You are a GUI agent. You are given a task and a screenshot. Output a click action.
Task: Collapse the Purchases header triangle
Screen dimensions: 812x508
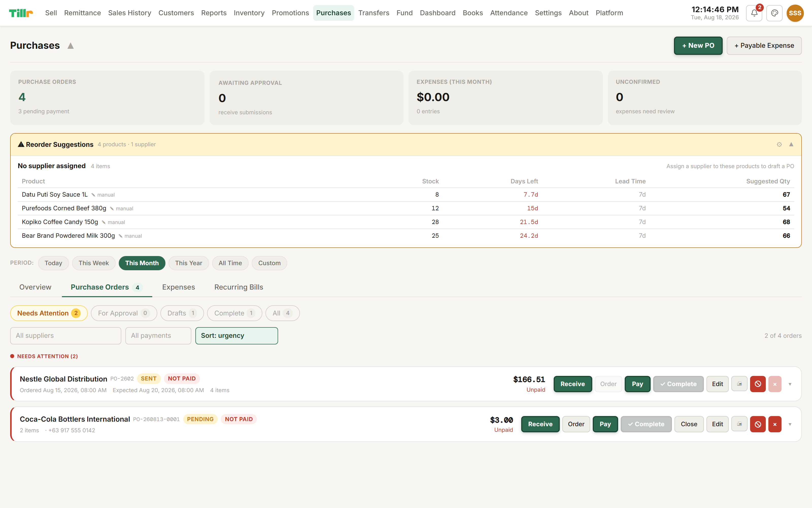coord(71,46)
